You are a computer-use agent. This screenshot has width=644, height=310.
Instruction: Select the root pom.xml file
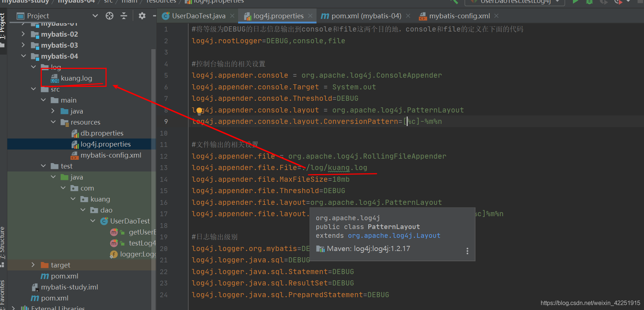[55, 298]
